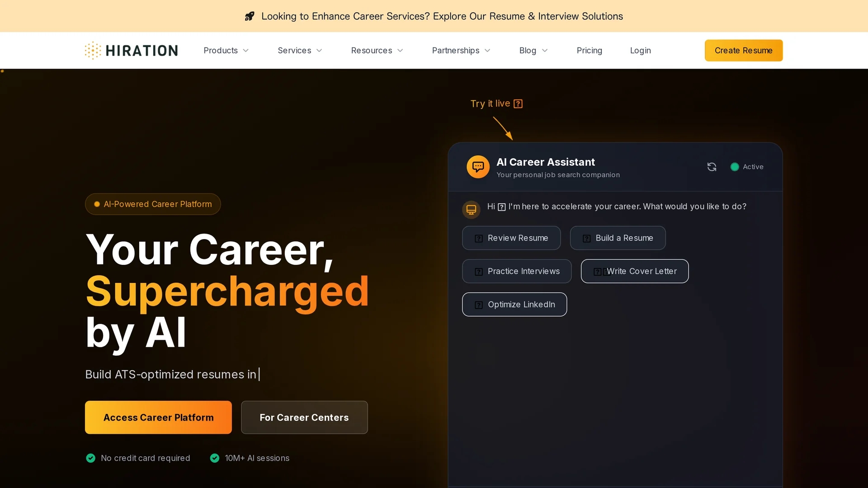Image resolution: width=868 pixels, height=488 pixels.
Task: Click the bot avatar beside the greeting
Action: click(471, 210)
